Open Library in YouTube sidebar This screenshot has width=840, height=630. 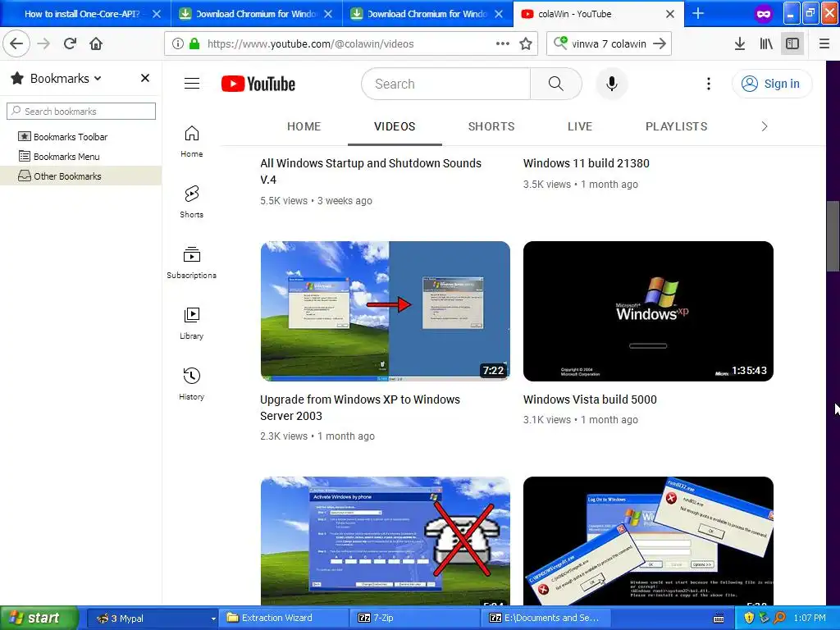pyautogui.click(x=192, y=323)
